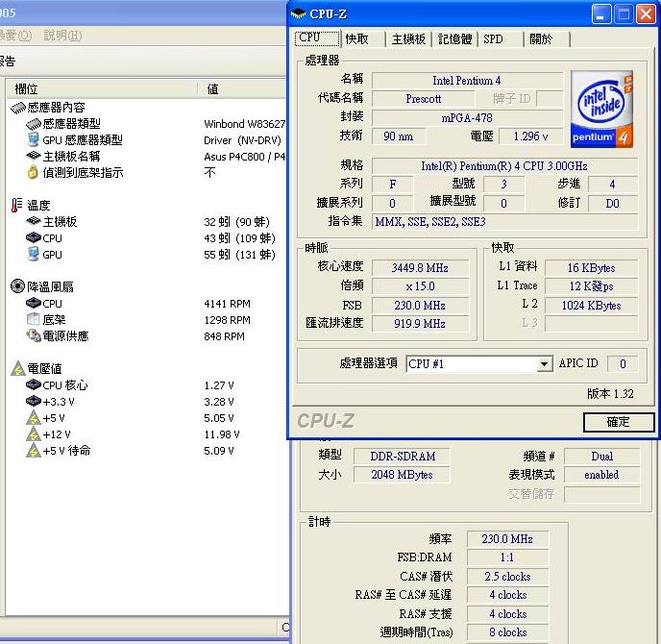Open the 記憶體 tab in CPU-Z
The image size is (661, 644).
pos(454,39)
